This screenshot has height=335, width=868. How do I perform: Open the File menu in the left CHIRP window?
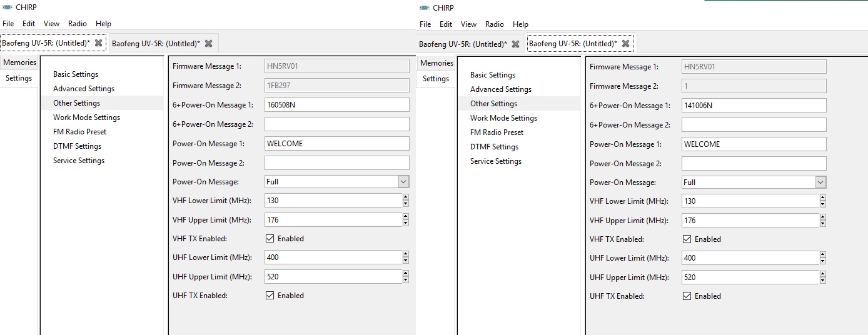point(8,24)
